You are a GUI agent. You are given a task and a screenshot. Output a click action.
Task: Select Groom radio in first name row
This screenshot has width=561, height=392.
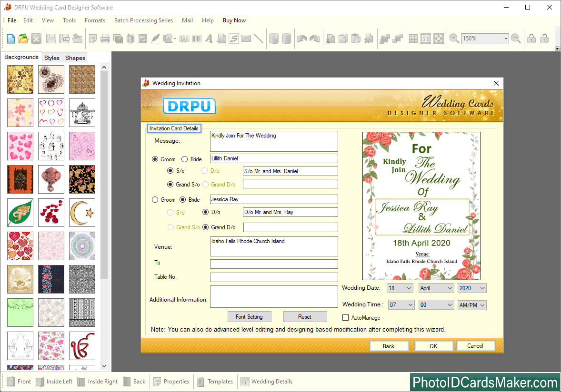(155, 159)
